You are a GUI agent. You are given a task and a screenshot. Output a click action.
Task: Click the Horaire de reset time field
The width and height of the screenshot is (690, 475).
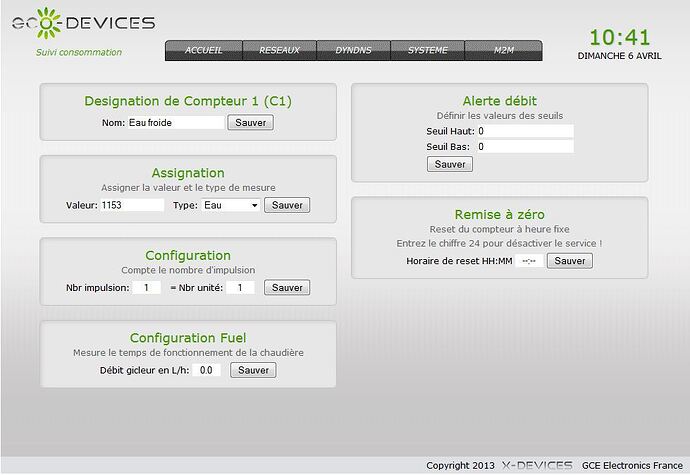click(x=530, y=261)
